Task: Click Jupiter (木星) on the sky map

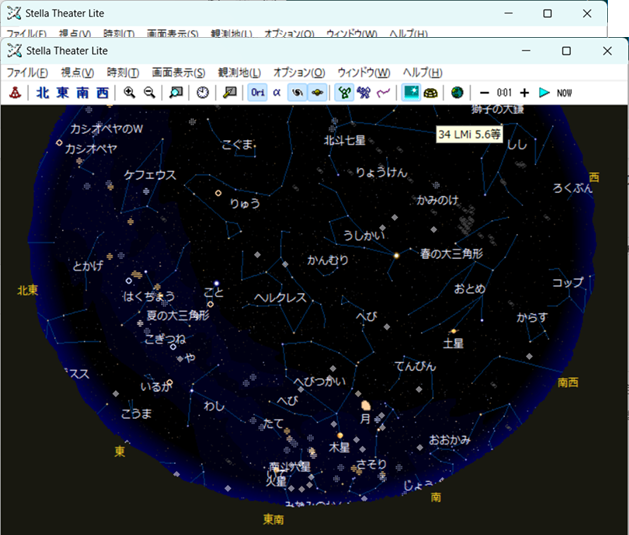Action: pyautogui.click(x=340, y=435)
